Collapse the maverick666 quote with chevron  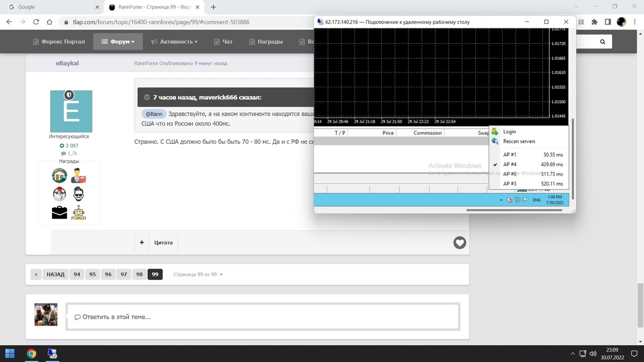pyautogui.click(x=147, y=97)
